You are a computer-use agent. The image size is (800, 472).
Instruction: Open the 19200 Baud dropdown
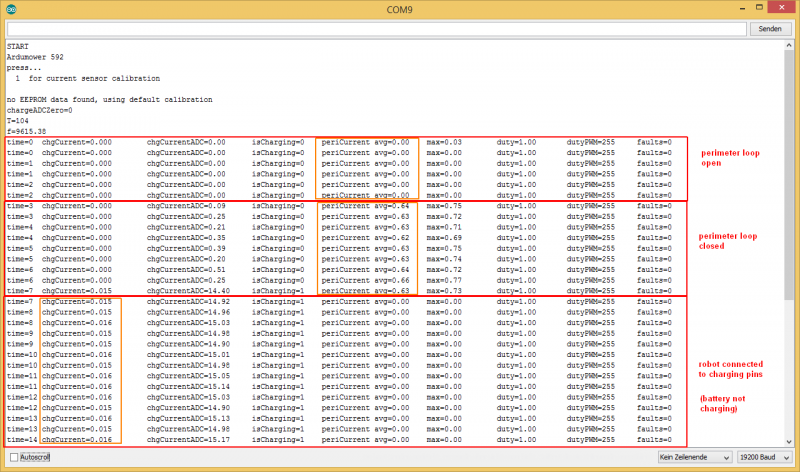tap(764, 457)
